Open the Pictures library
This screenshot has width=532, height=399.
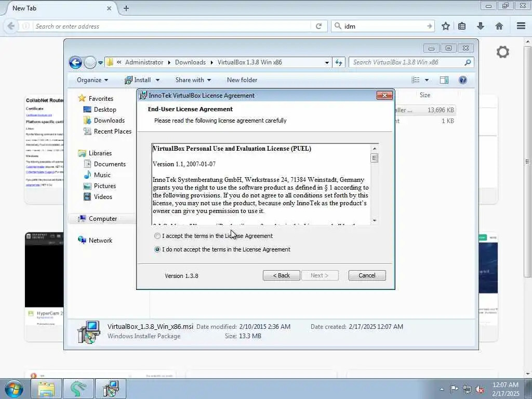[104, 186]
